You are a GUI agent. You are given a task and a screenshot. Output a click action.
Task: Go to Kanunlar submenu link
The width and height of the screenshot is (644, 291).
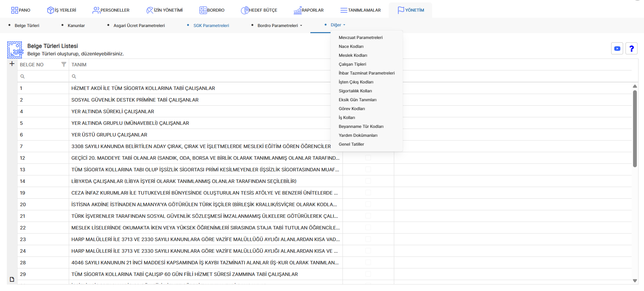pos(76,26)
